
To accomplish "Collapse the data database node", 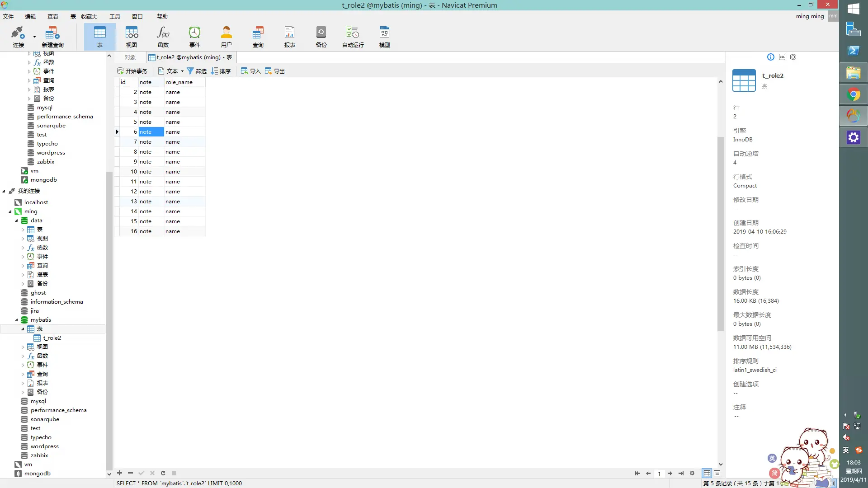I will [x=17, y=220].
